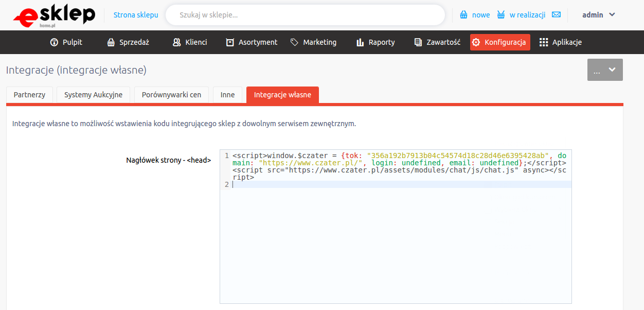Viewport: 644px width, 310px height.
Task: Click the chat.js script src URL text
Action: pyautogui.click(x=403, y=170)
